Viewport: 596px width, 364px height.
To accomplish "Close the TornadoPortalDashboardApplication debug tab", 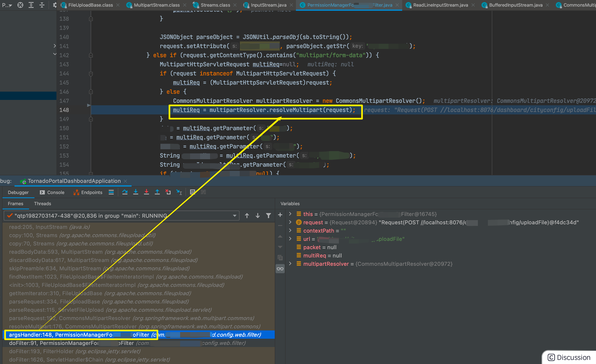I will [x=125, y=181].
